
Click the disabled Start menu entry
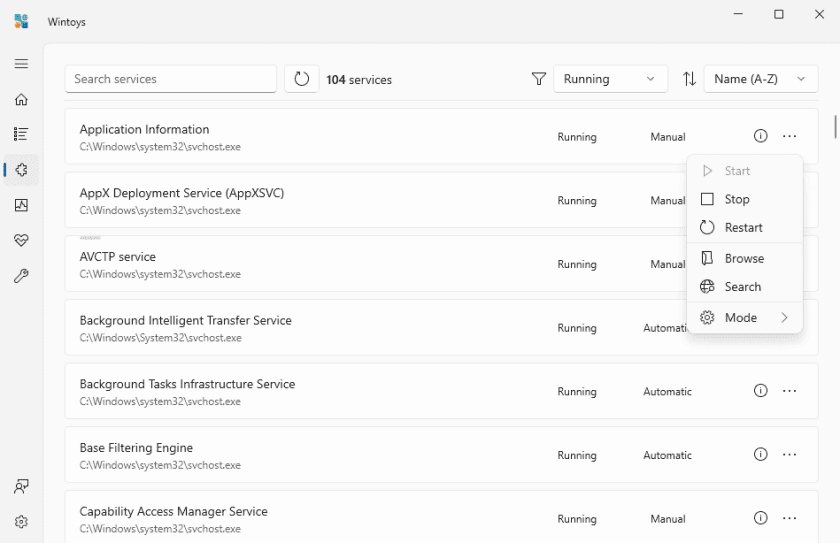[745, 171]
